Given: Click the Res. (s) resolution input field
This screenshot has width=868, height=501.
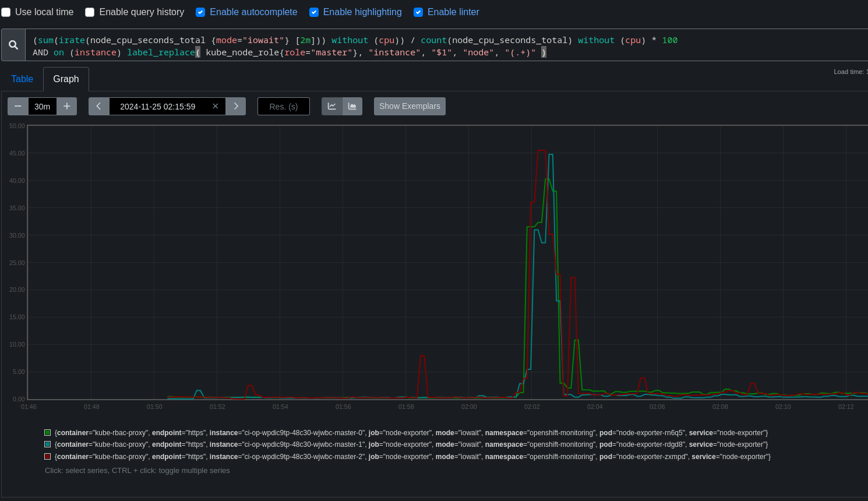Looking at the screenshot, I should 284,106.
